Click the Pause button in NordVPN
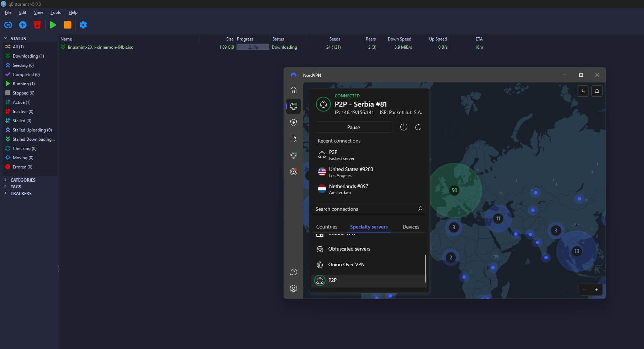Screen dimensions: 644x349 click(x=354, y=127)
